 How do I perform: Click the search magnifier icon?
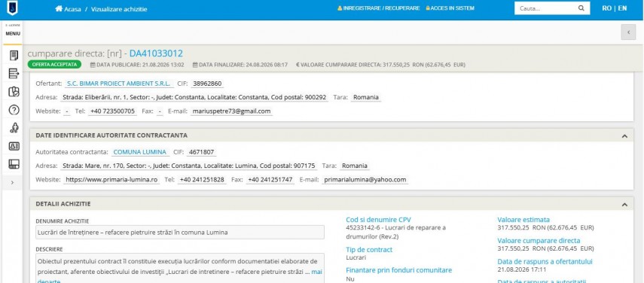point(581,8)
